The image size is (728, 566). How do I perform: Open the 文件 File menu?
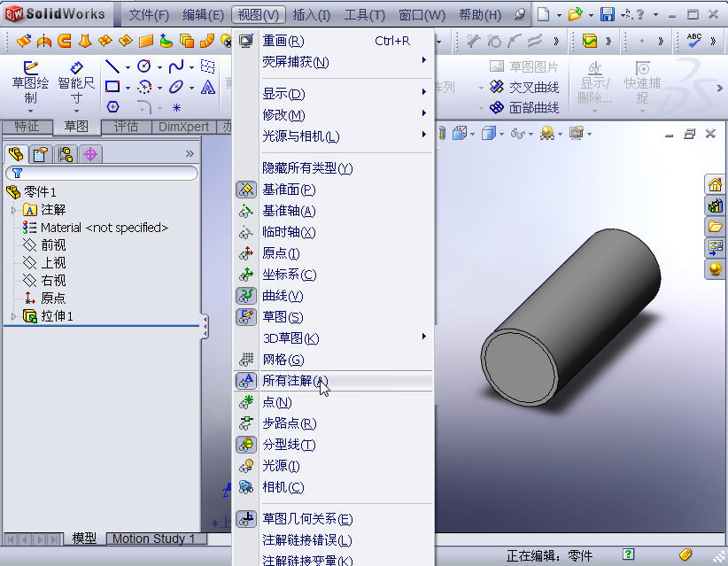(149, 15)
